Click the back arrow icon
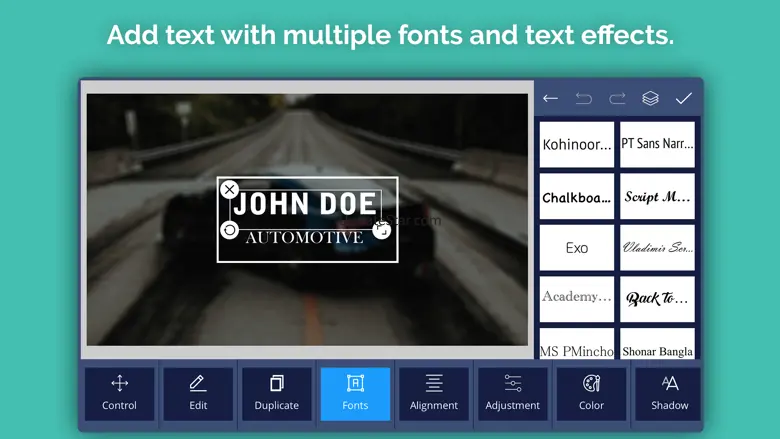 tap(550, 98)
